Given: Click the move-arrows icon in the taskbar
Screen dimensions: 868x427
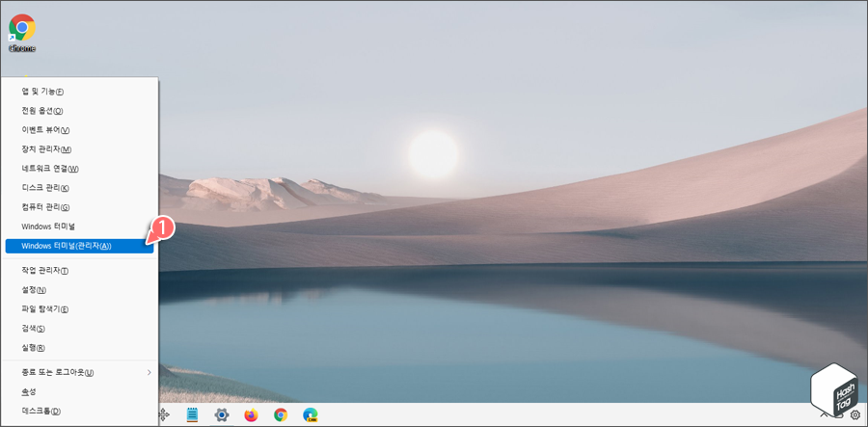Looking at the screenshot, I should (x=164, y=414).
